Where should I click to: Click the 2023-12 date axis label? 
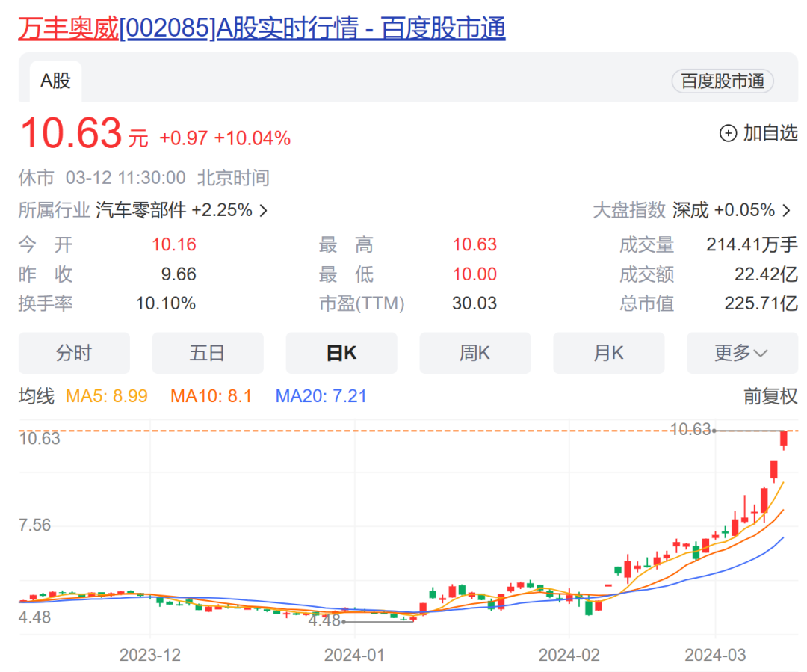point(149,655)
